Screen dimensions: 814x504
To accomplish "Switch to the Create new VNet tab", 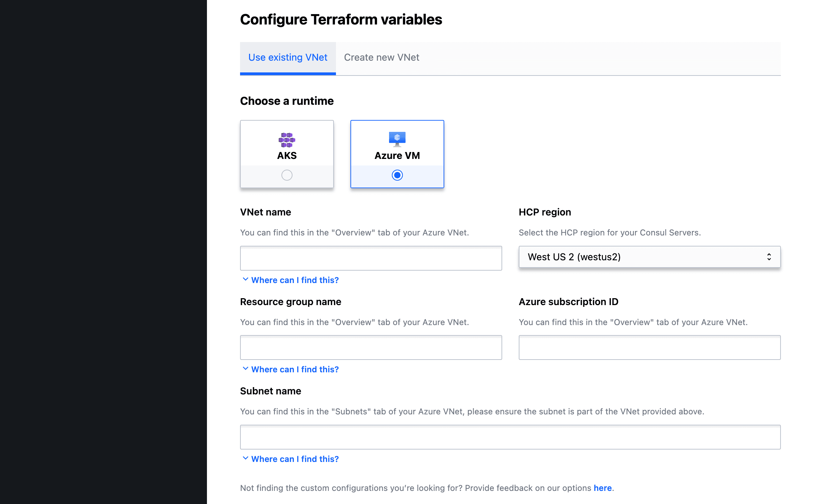I will pyautogui.click(x=381, y=57).
